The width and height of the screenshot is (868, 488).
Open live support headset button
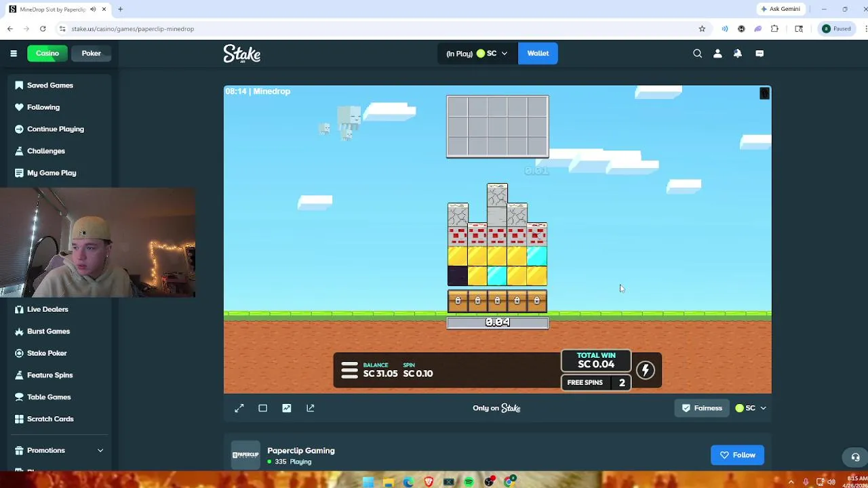(855, 457)
